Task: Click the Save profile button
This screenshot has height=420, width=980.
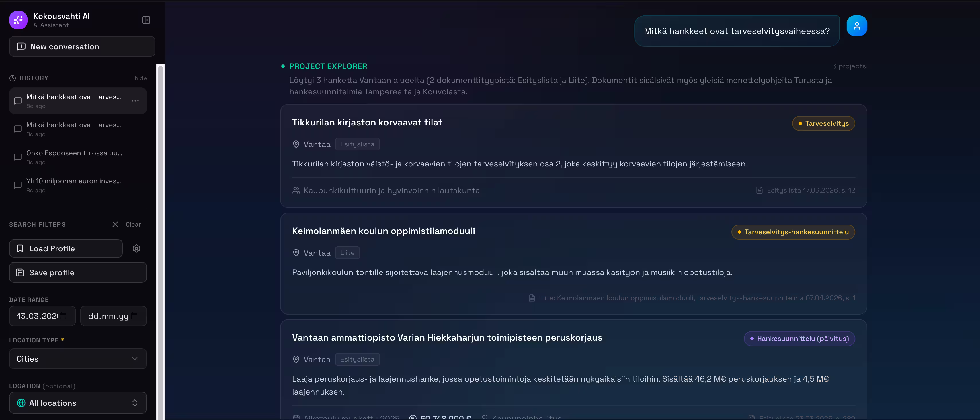Action: (78, 272)
